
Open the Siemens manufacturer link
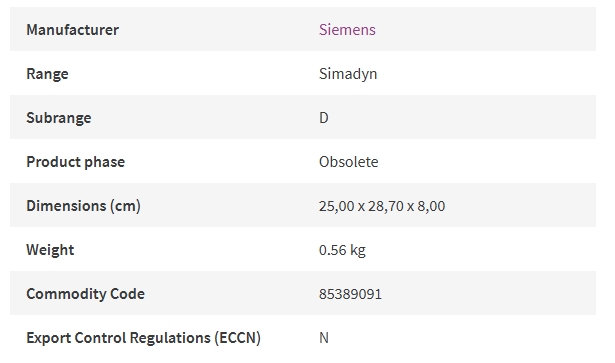click(347, 30)
